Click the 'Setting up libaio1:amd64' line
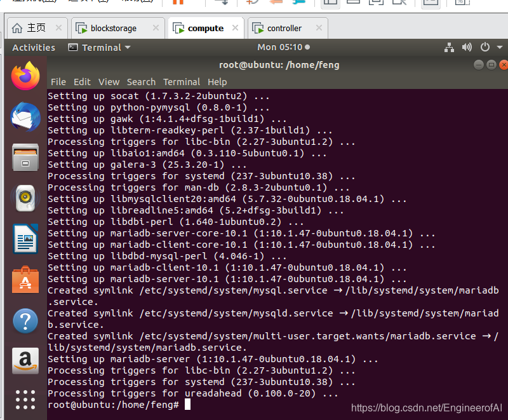The height and width of the screenshot is (420, 508). 187,153
